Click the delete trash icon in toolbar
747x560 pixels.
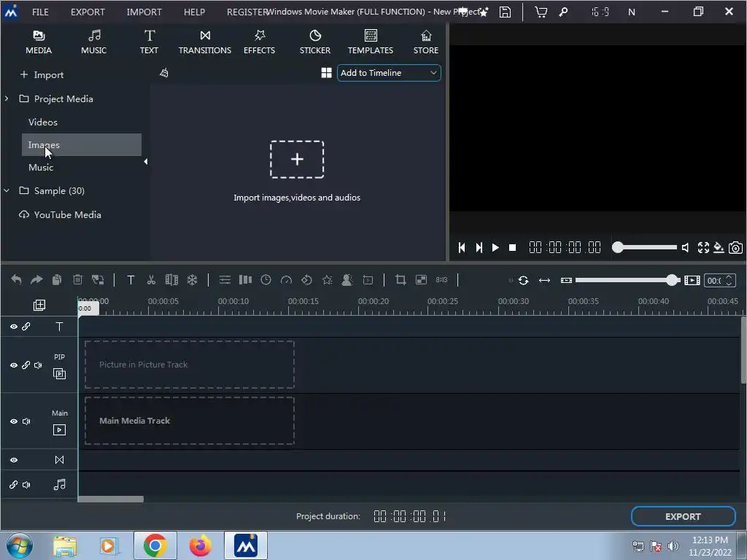(77, 280)
